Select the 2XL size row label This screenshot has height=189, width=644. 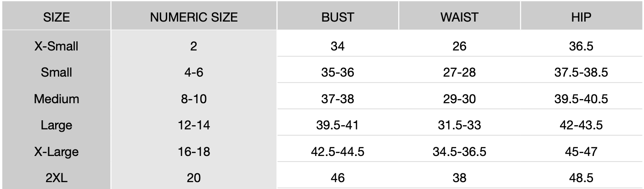coord(56,178)
